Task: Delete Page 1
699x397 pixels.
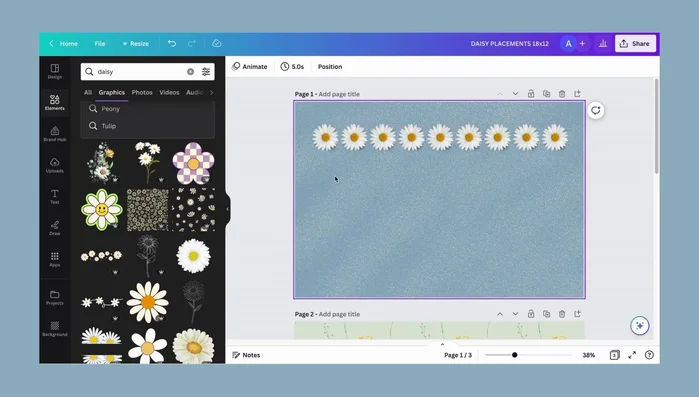Action: (562, 94)
